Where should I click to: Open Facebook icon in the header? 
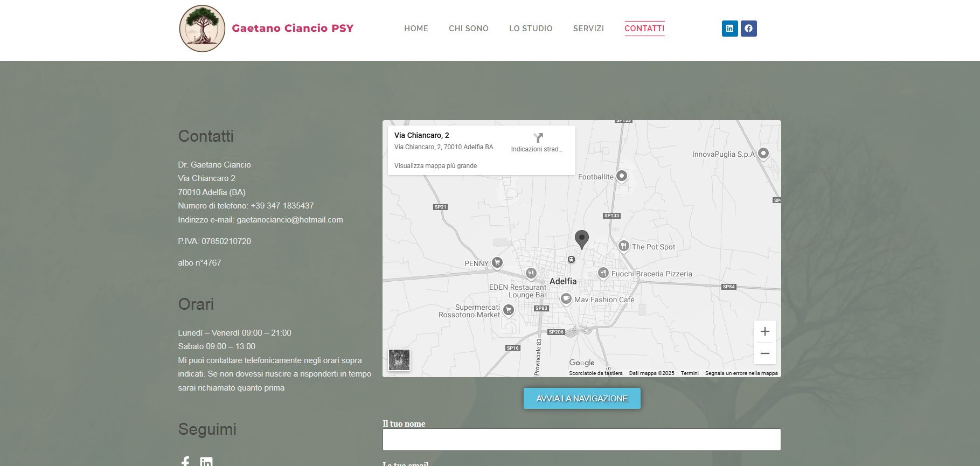coord(748,29)
